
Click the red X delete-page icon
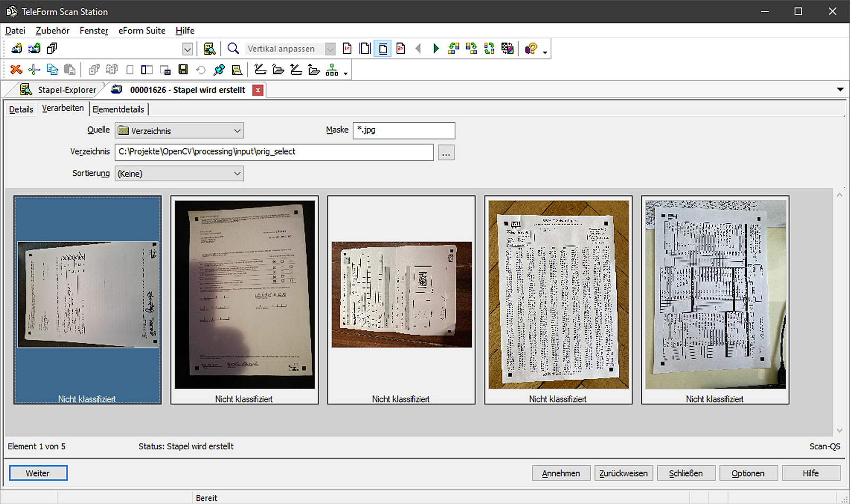[15, 70]
